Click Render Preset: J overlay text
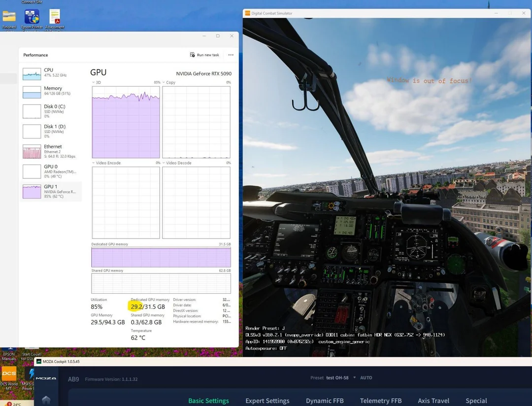This screenshot has height=406, width=532. point(265,328)
